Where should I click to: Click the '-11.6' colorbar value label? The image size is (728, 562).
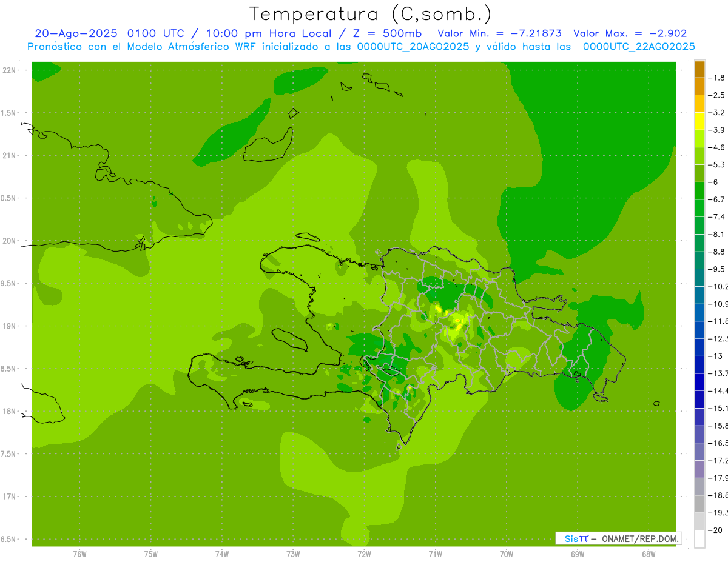click(x=718, y=321)
